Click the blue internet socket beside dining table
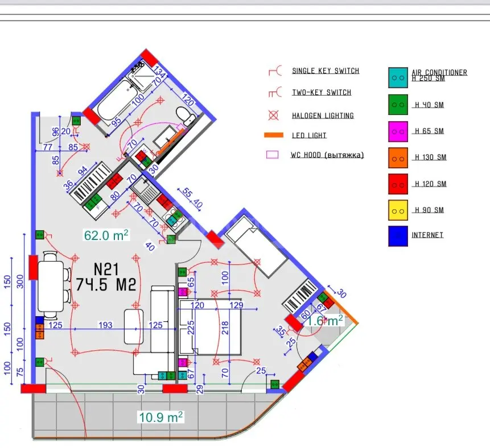 pos(39,320)
